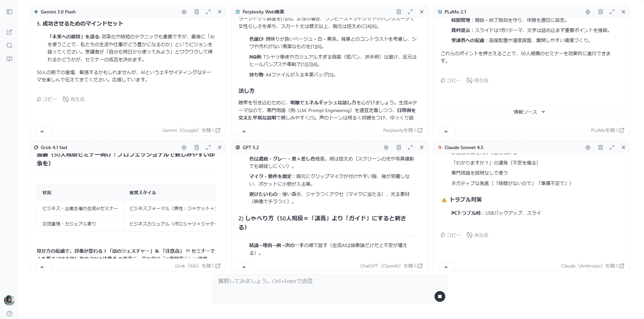Collapse the GPT 5.2 response via chevron

(x=245, y=267)
